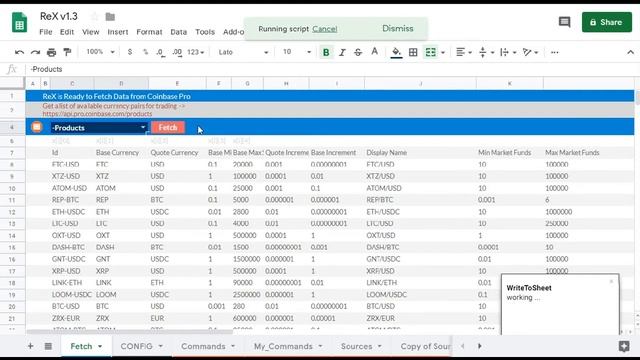This screenshot has height=360, width=640.
Task: Dismiss the running script notice
Action: (398, 29)
